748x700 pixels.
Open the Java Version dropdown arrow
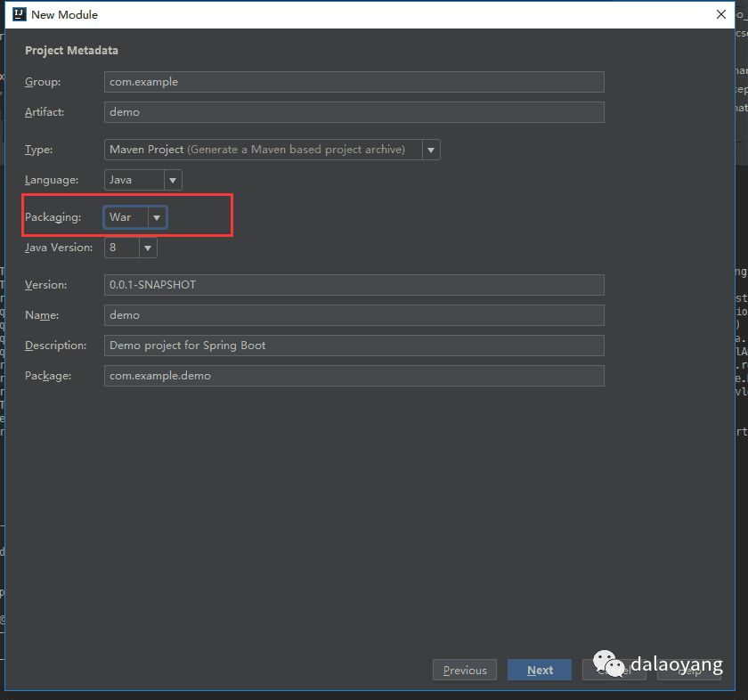coord(148,248)
